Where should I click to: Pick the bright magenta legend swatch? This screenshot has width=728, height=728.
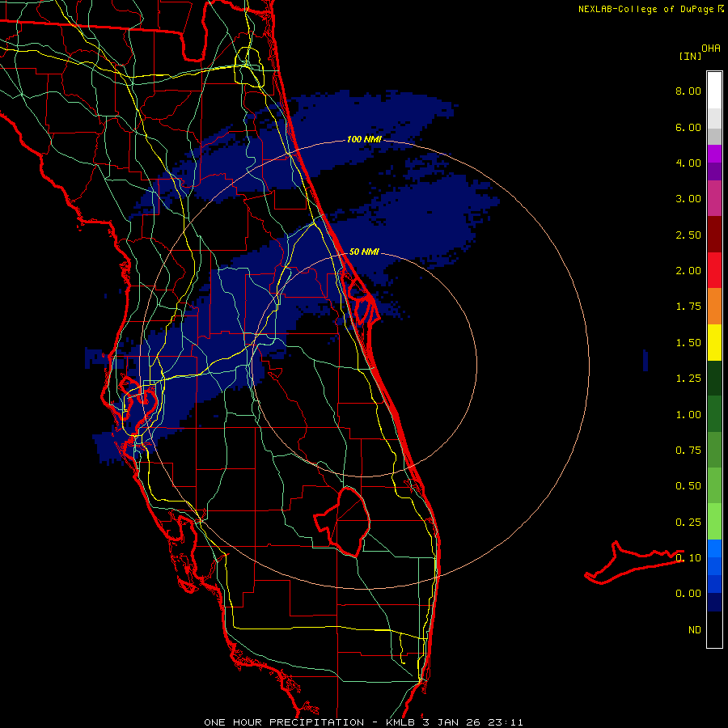[714, 154]
